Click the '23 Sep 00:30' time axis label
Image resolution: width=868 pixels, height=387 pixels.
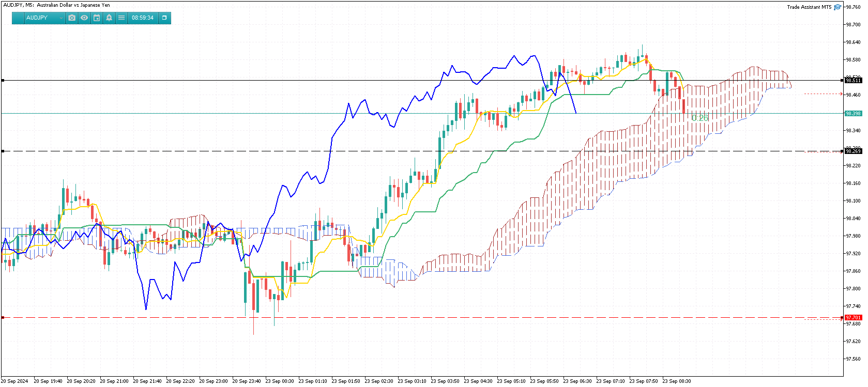click(280, 381)
